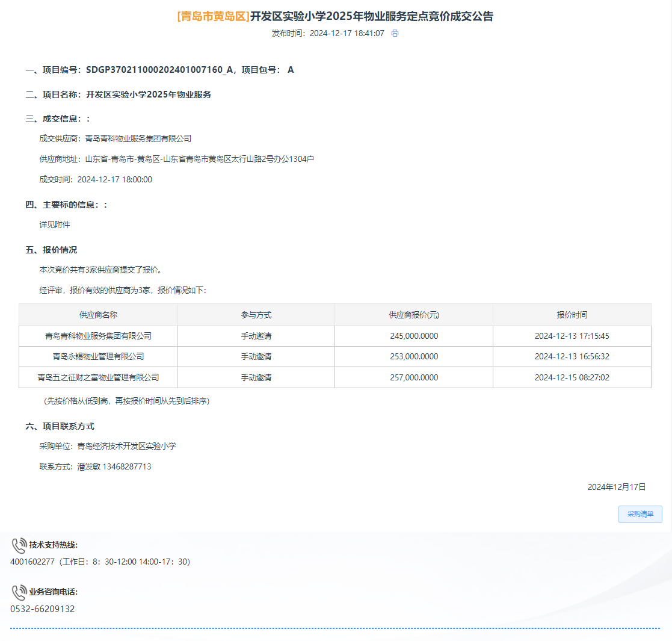Click the business consultation phone icon

tap(19, 592)
